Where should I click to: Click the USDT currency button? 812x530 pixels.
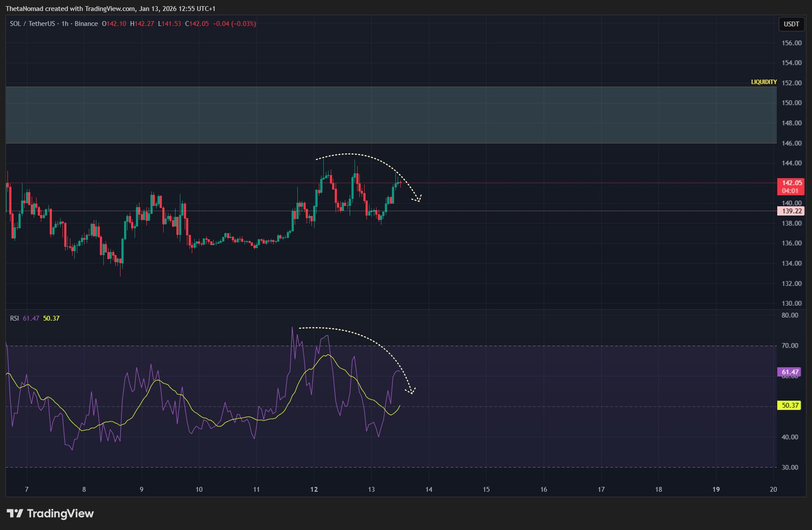[x=791, y=24]
